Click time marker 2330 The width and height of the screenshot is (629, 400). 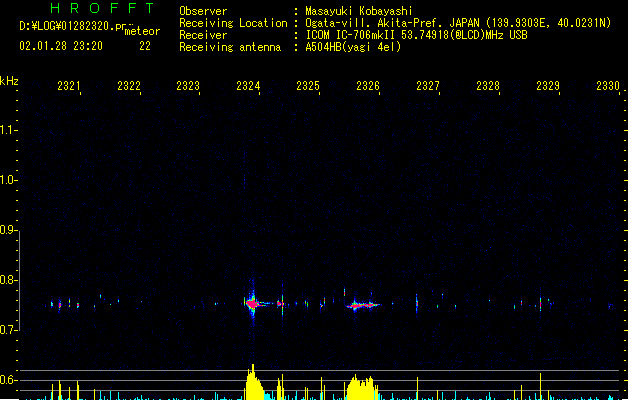coord(608,85)
